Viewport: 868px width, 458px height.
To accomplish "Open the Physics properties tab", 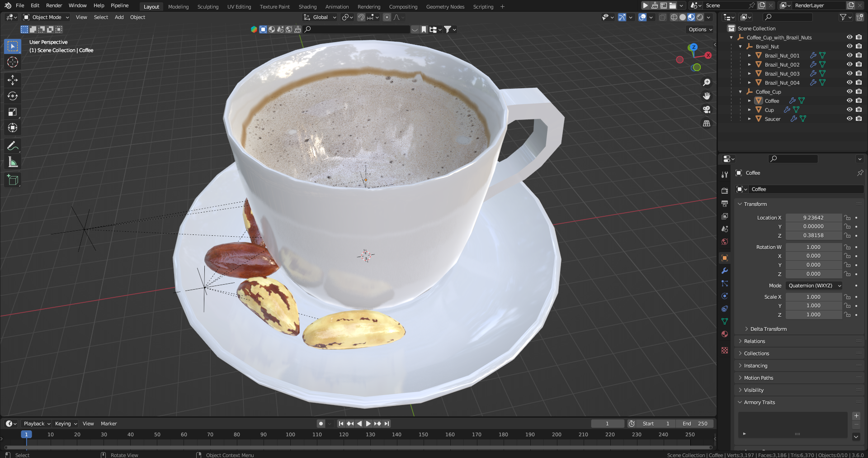I will point(725,296).
